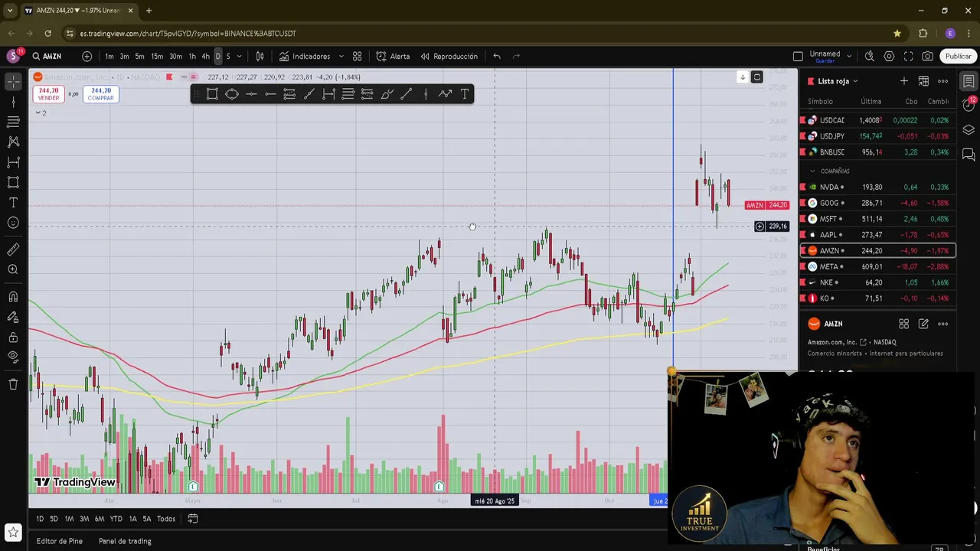Open object tree layers icon
980x551 pixels.
(969, 130)
